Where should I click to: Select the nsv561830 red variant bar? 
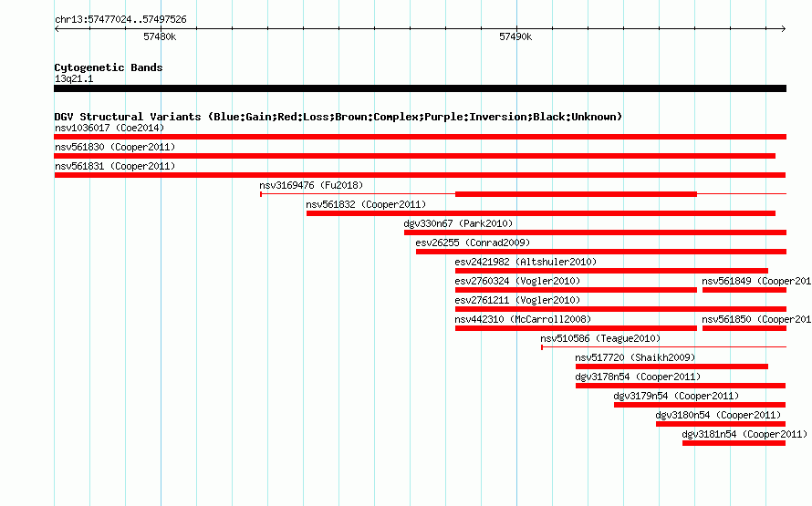pos(415,156)
